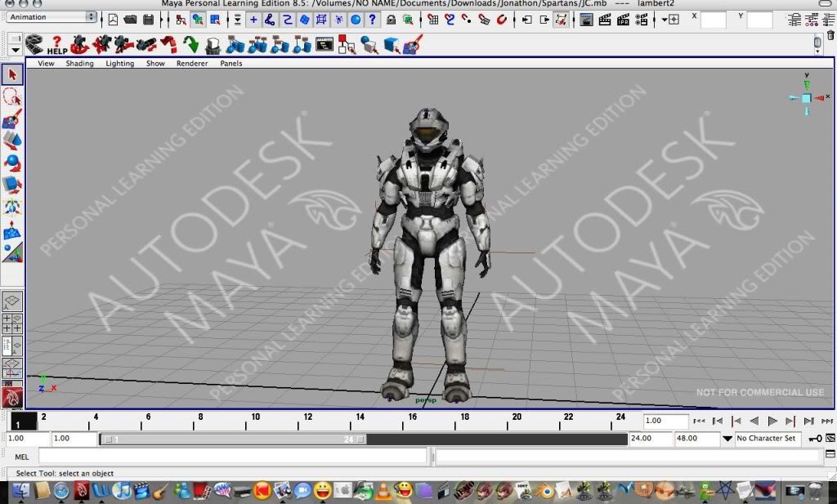Image resolution: width=837 pixels, height=504 pixels.
Task: Open the Shading menu
Action: pos(79,64)
